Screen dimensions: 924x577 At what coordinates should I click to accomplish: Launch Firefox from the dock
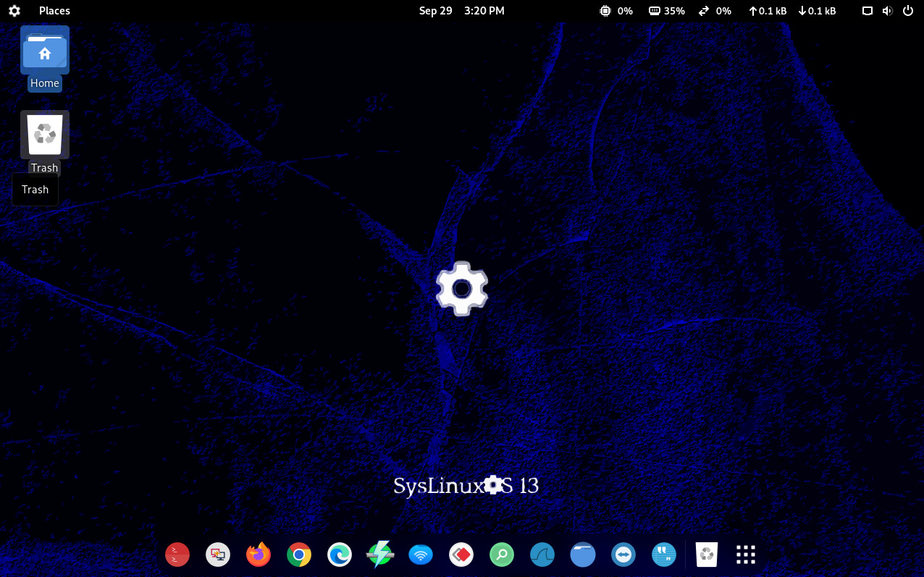[x=259, y=555]
